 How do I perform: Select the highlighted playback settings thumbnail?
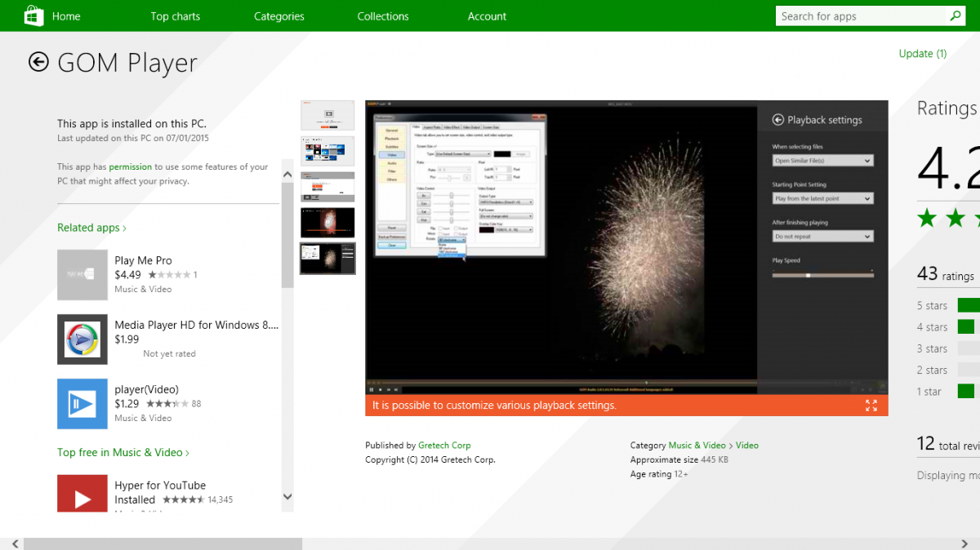[327, 259]
